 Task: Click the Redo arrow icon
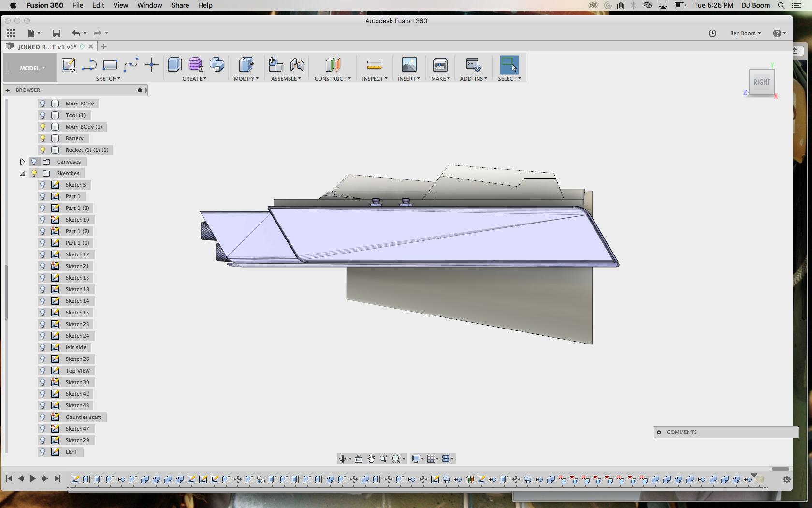point(97,33)
